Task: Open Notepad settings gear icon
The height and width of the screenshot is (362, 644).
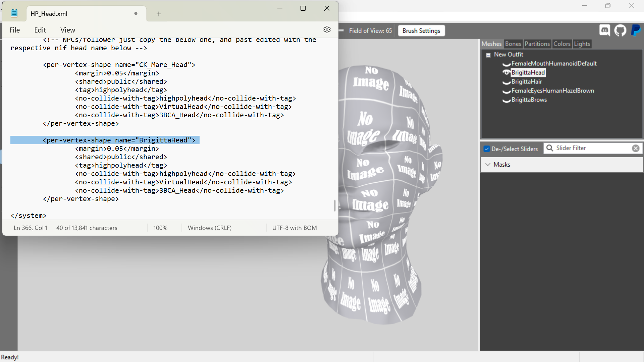Action: point(327,29)
